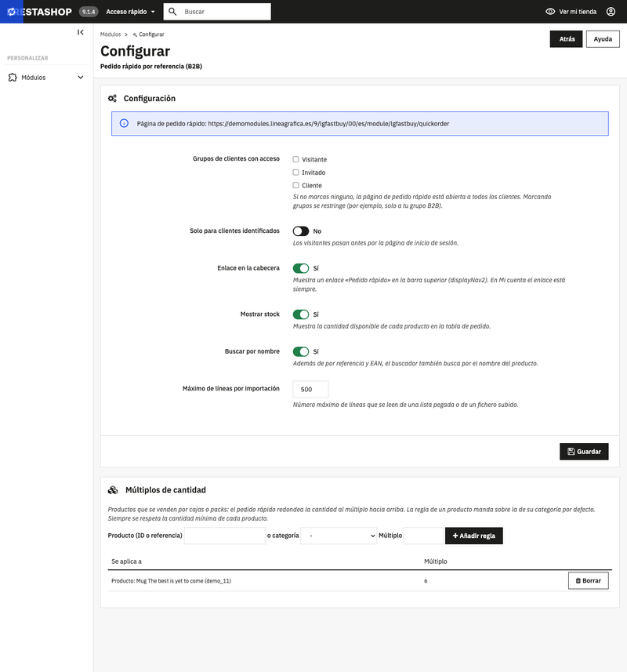Click the Múltiplo column header

click(436, 561)
